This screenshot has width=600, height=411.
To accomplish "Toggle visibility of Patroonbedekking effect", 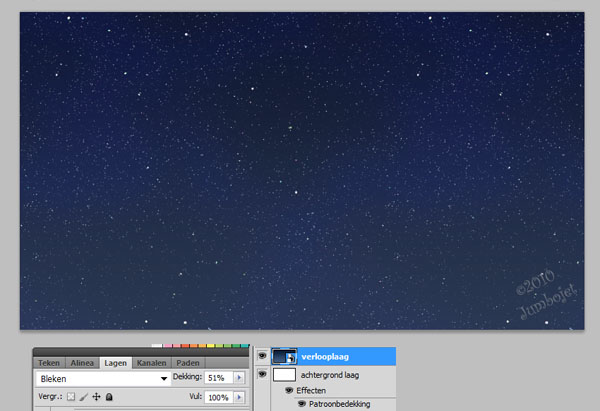I will point(302,404).
